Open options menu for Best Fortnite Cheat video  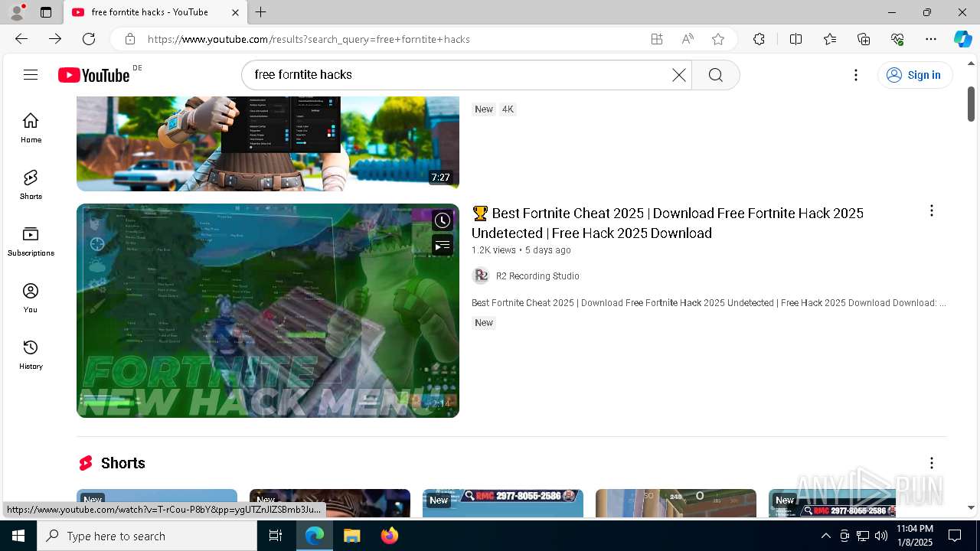click(931, 210)
